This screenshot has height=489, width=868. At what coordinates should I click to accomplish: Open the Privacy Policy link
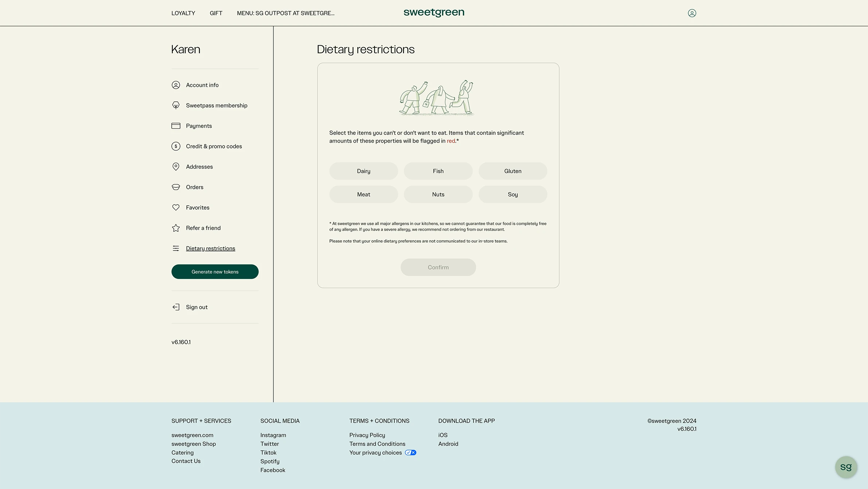pos(367,435)
